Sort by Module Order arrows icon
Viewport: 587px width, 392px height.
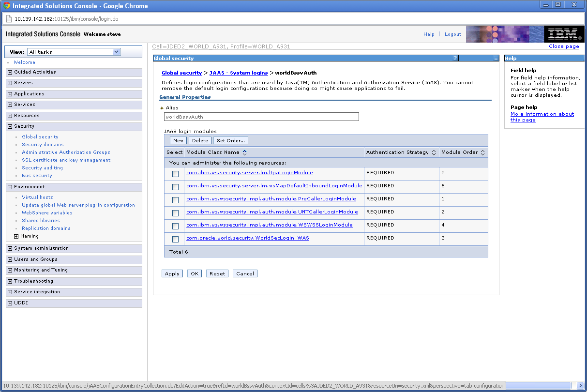(x=482, y=152)
